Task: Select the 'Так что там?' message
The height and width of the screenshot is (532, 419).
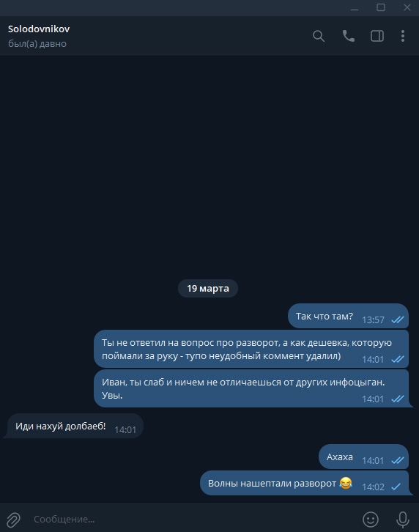Action: [348, 317]
